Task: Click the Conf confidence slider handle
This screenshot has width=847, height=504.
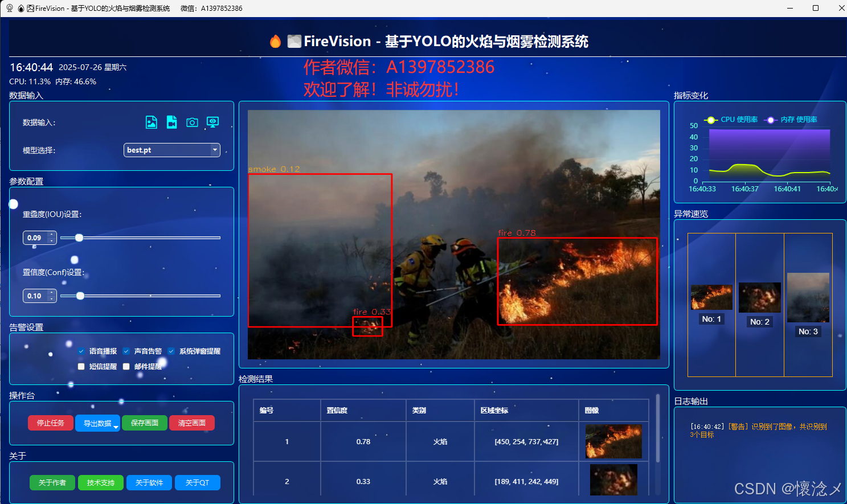Action: click(80, 296)
